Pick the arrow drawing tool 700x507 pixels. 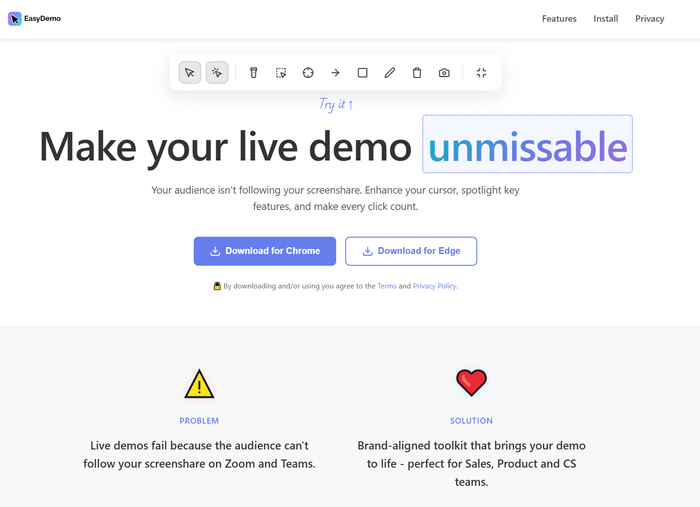coord(335,73)
